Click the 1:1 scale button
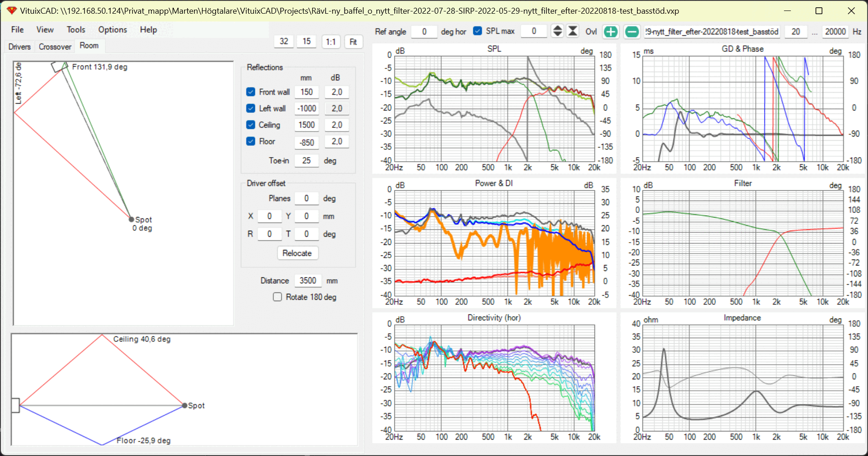Screen dimensions: 868x456 pos(331,42)
